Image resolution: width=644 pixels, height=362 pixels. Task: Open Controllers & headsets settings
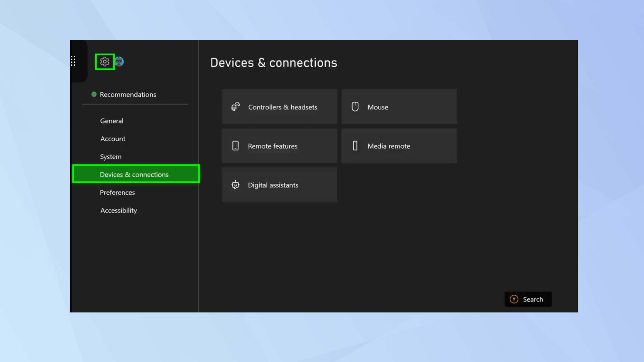[279, 107]
